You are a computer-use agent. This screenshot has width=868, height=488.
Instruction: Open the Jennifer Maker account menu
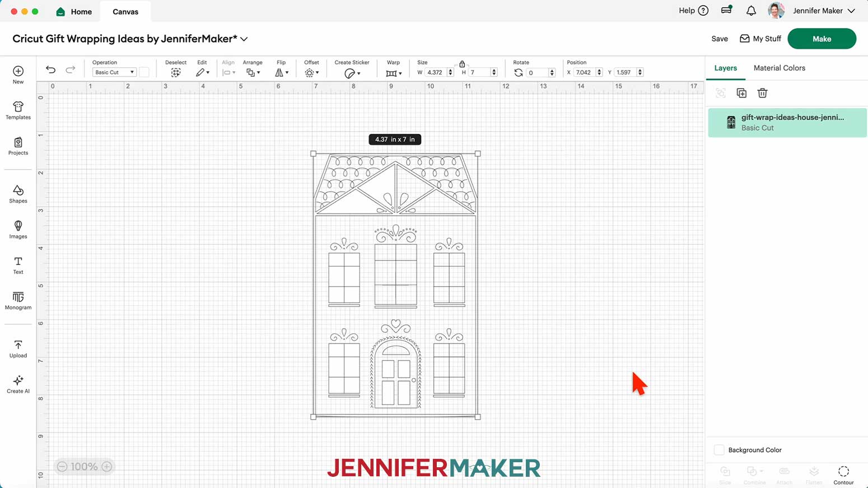click(x=824, y=11)
